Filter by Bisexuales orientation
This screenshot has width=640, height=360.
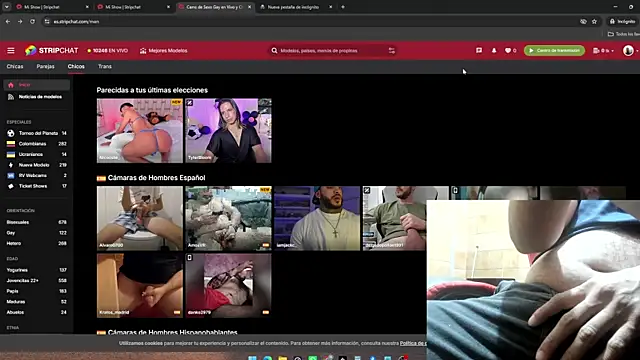coord(37,222)
